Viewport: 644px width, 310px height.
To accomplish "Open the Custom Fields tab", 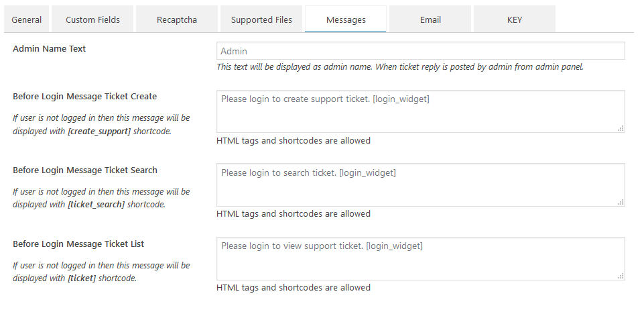I will [x=93, y=19].
